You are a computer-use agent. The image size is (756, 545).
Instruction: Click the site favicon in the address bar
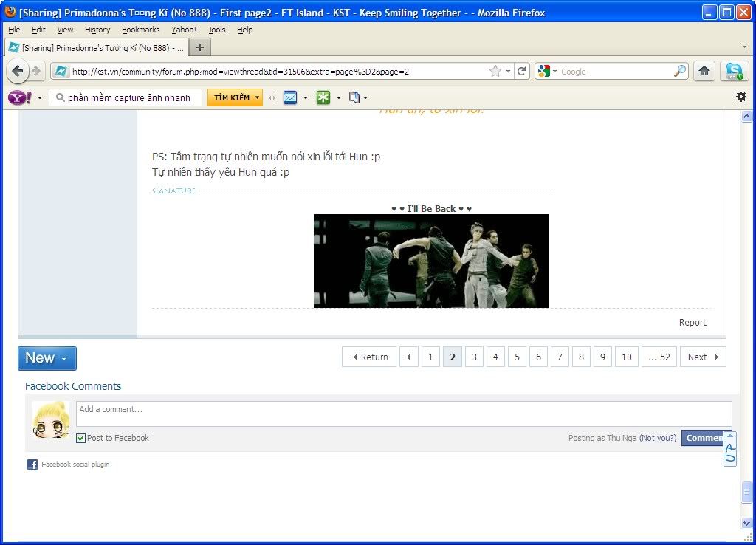[61, 72]
